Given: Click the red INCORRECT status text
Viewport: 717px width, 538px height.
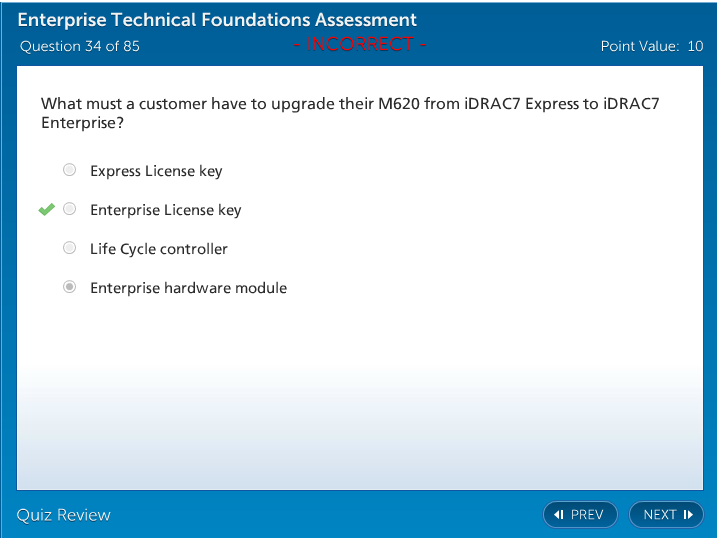Looking at the screenshot, I should coord(360,45).
